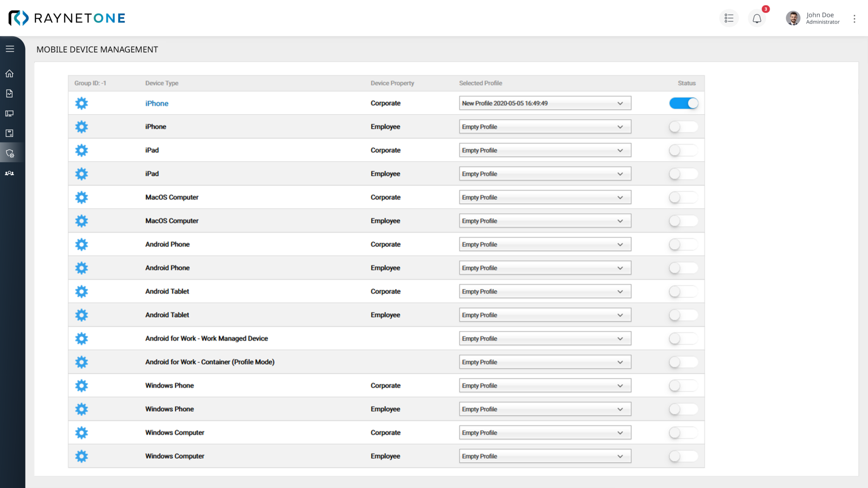The height and width of the screenshot is (488, 868).
Task: Open the gear settings for the iPad Employee row
Action: tap(81, 174)
